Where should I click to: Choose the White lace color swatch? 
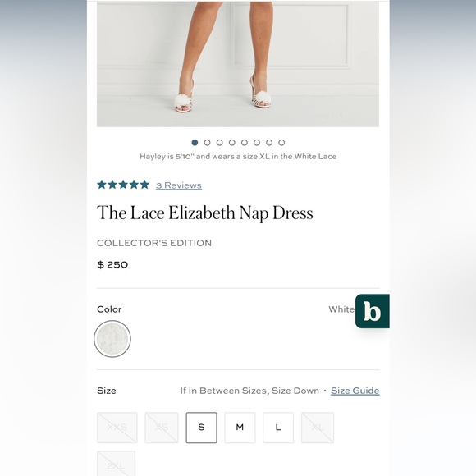tap(112, 338)
